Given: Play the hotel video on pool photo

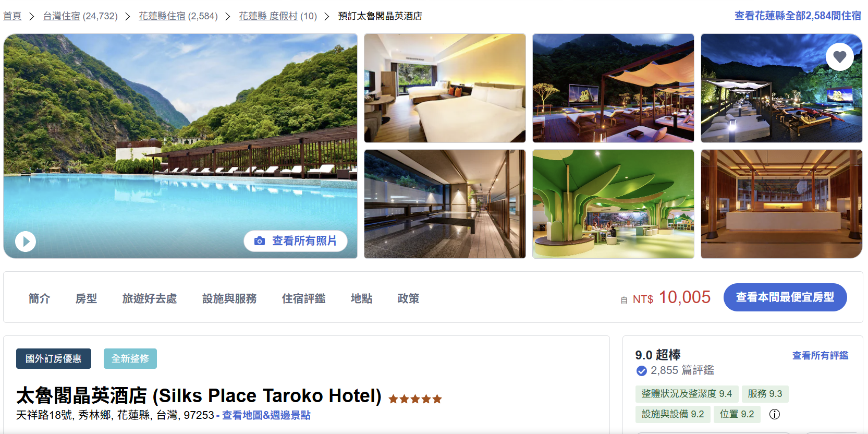Looking at the screenshot, I should tap(26, 242).
